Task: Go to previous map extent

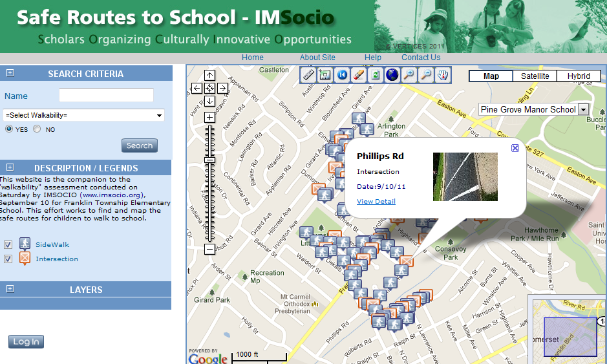Action: (342, 75)
